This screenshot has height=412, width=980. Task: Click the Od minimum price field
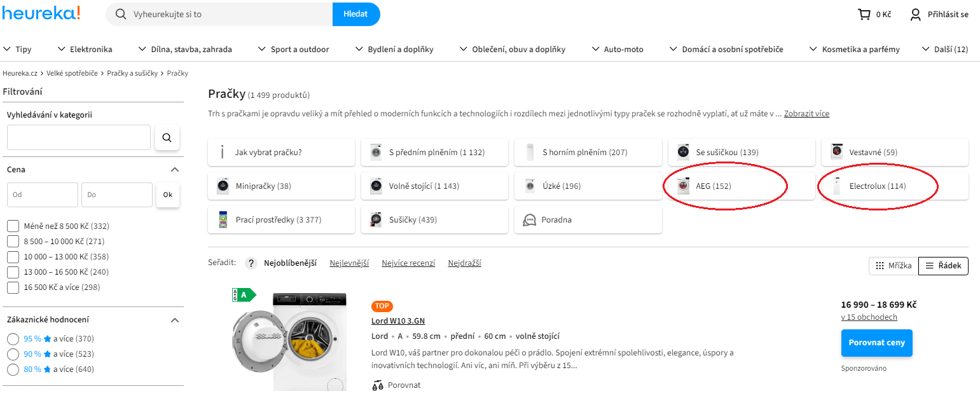tap(43, 195)
